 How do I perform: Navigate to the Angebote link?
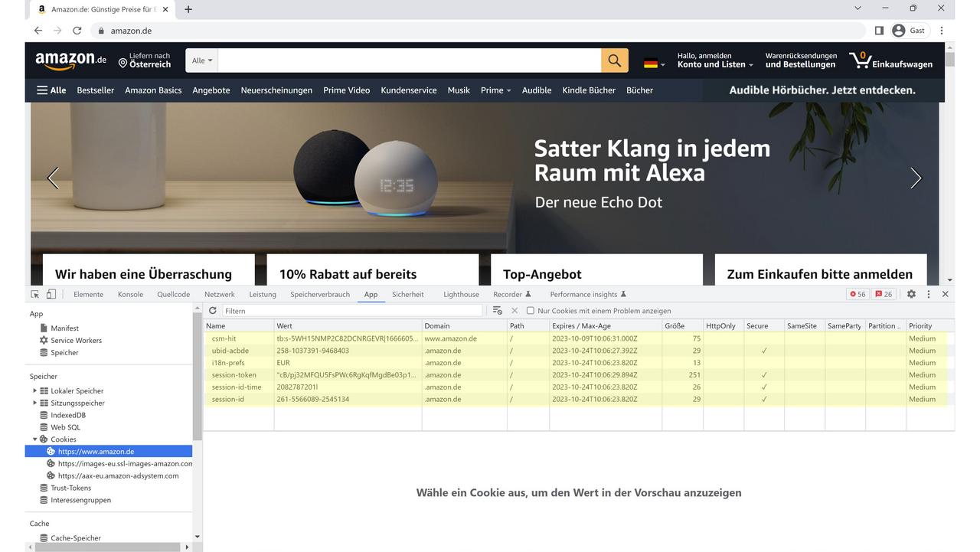(211, 90)
